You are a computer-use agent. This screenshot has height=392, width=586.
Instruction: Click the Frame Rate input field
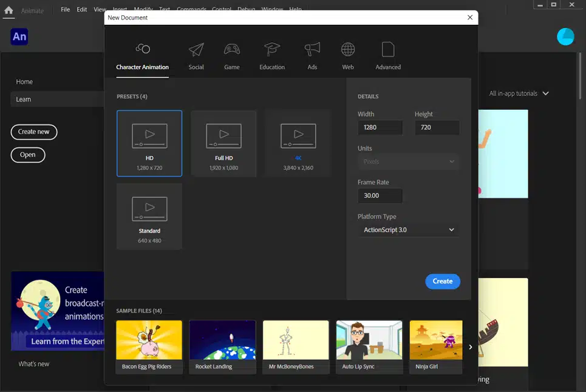coord(380,195)
